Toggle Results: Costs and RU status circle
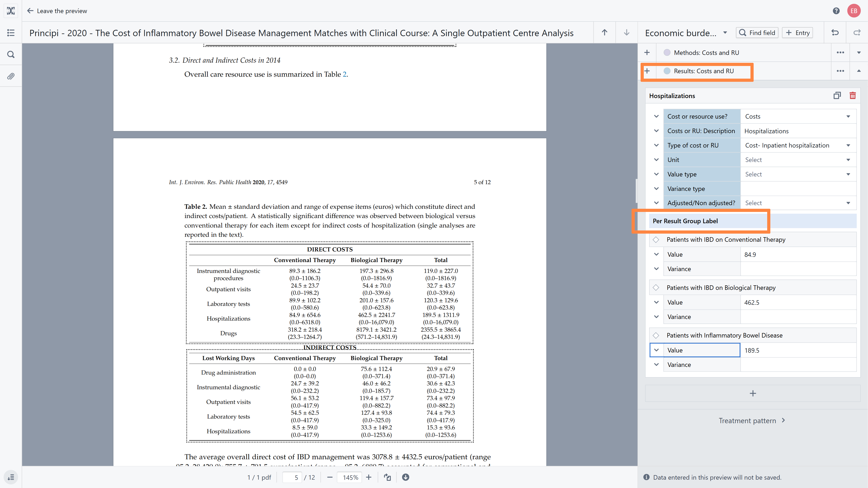The width and height of the screenshot is (868, 488). [667, 71]
